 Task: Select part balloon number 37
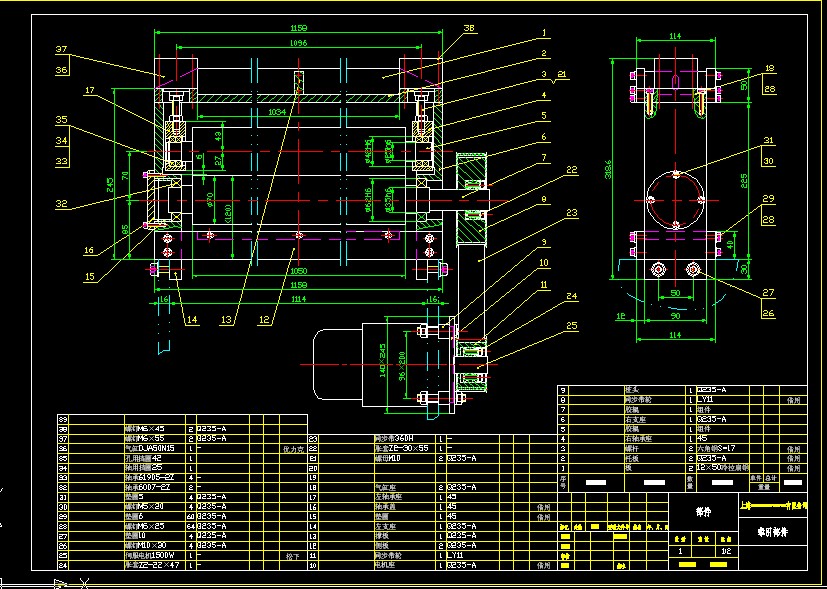[x=61, y=49]
